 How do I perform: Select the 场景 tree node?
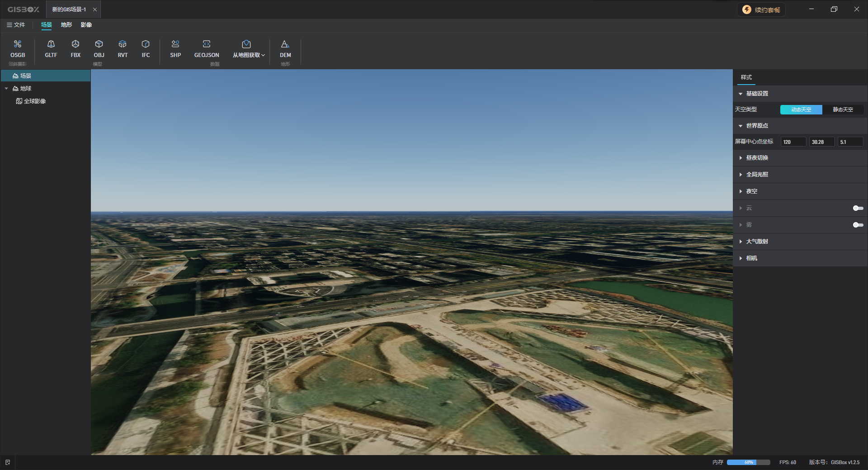(x=45, y=76)
